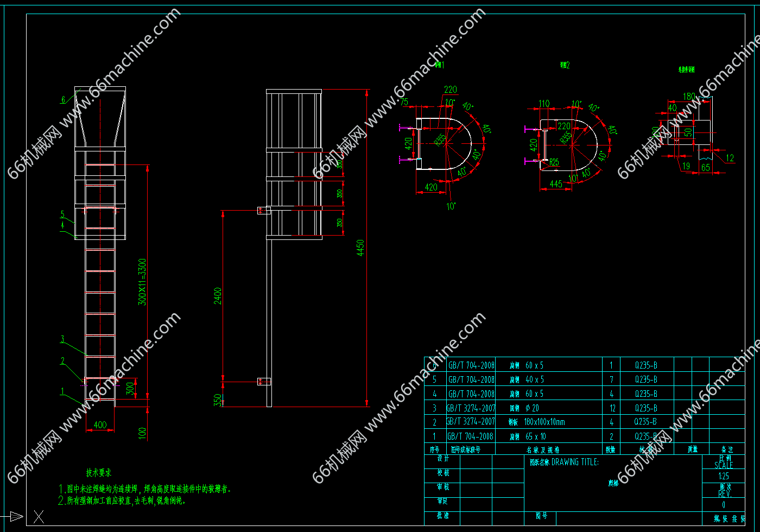Viewport: 760px width, 532px height.
Task: Select the 2400 vertical dimension text
Action: click(218, 296)
